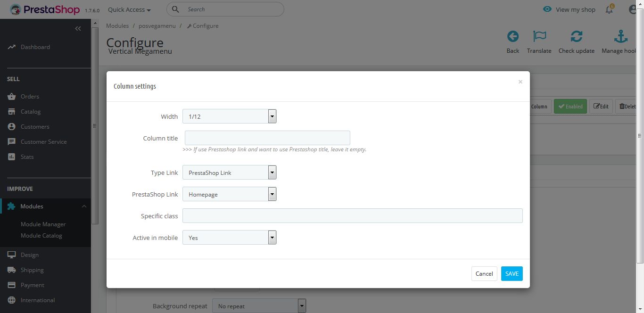The width and height of the screenshot is (644, 313).
Task: Collapse the sidebar with double-chevron icon
Action: (x=78, y=29)
